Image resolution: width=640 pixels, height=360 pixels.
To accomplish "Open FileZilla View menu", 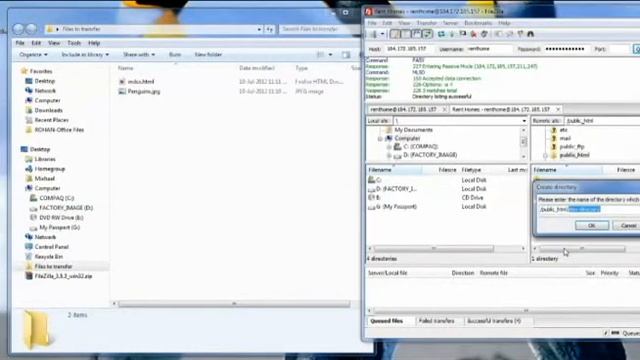I will [x=404, y=23].
